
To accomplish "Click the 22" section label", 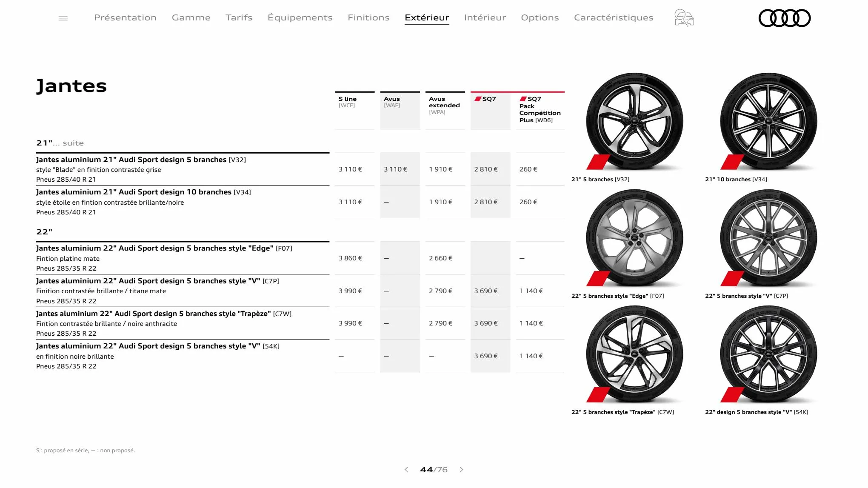I will click(x=44, y=232).
